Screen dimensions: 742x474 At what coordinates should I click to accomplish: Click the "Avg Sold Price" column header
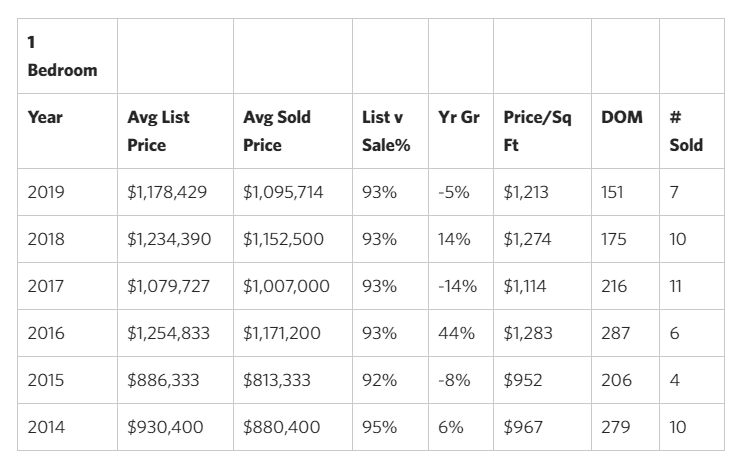click(x=276, y=131)
